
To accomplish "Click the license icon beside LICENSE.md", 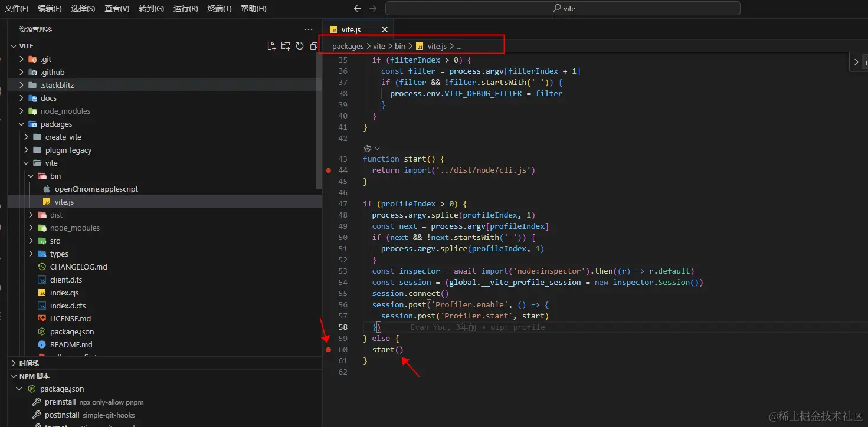I will [x=42, y=319].
